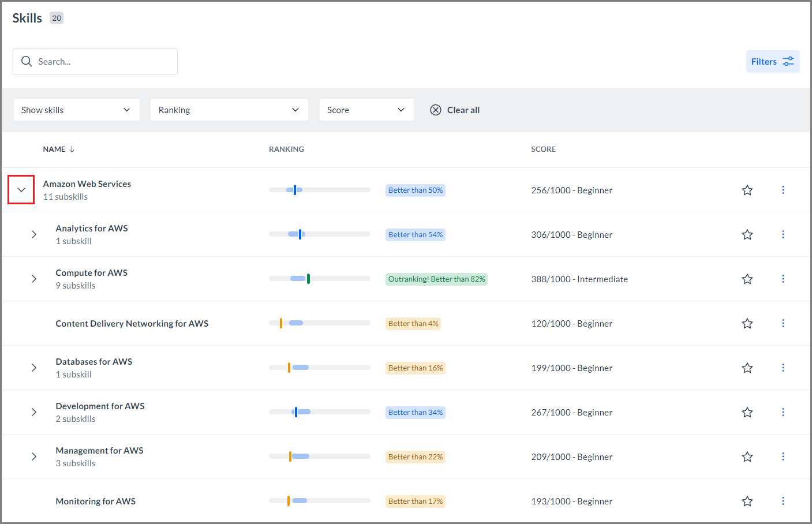Open more actions for Amazon Web Services

[x=783, y=190]
